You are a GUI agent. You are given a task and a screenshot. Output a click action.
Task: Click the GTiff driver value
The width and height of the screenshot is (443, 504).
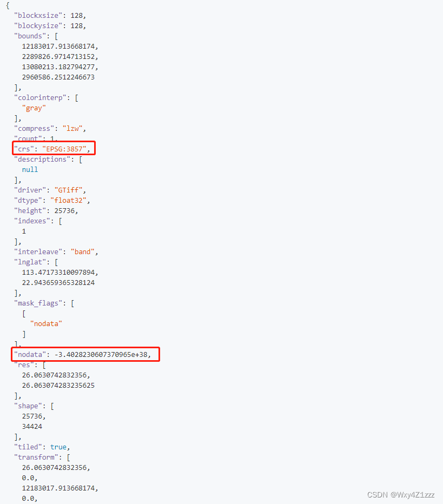[x=69, y=190]
